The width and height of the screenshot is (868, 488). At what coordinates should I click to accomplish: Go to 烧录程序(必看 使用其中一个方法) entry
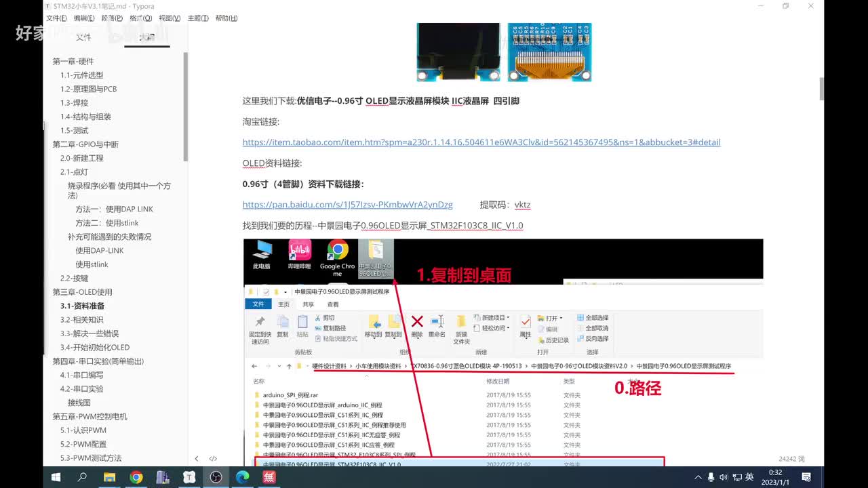(x=119, y=190)
